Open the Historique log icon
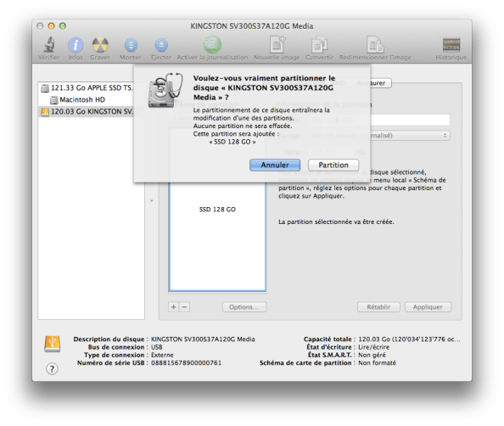This screenshot has height=426, width=504. (x=451, y=44)
